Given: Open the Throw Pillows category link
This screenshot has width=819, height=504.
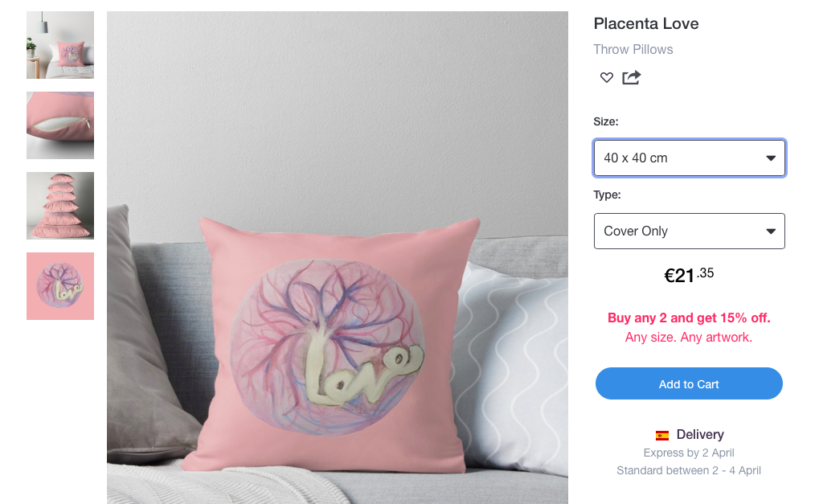Looking at the screenshot, I should (633, 50).
